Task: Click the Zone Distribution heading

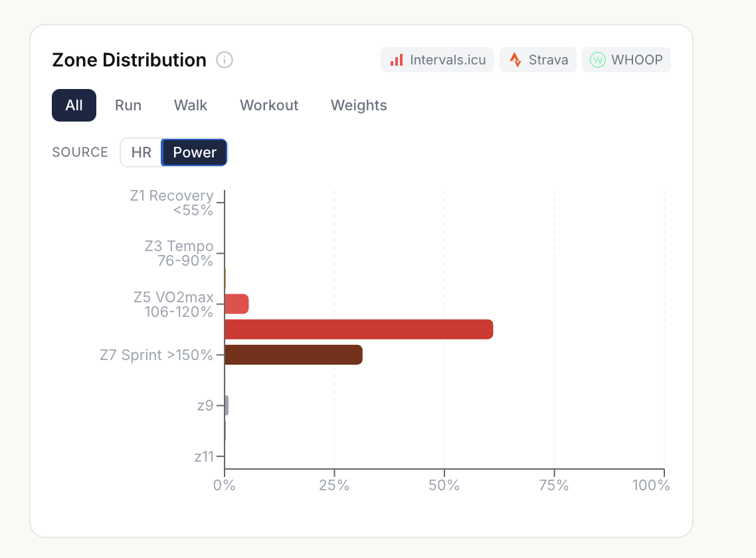Action: point(129,60)
